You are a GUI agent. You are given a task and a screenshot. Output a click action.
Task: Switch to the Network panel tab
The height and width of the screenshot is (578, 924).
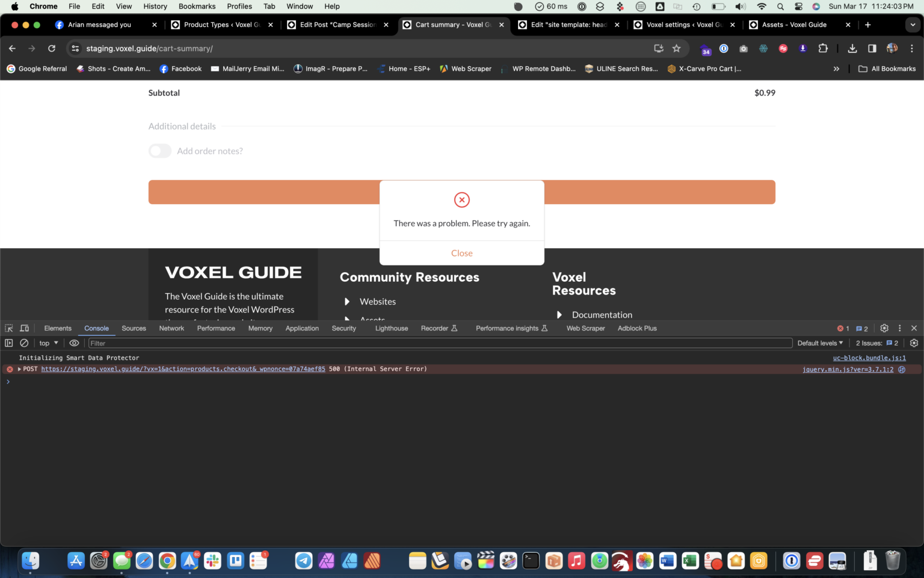click(171, 328)
